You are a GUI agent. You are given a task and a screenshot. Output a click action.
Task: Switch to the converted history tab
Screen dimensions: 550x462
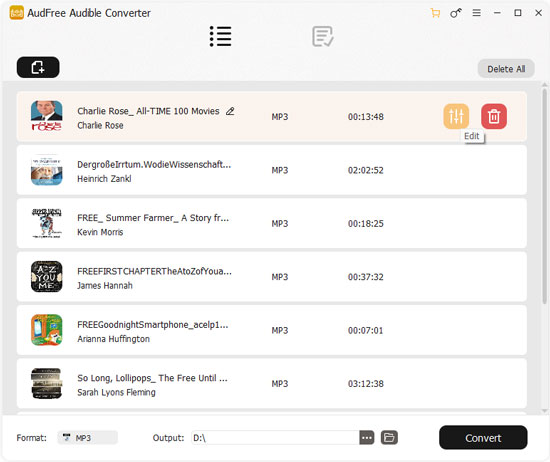323,36
